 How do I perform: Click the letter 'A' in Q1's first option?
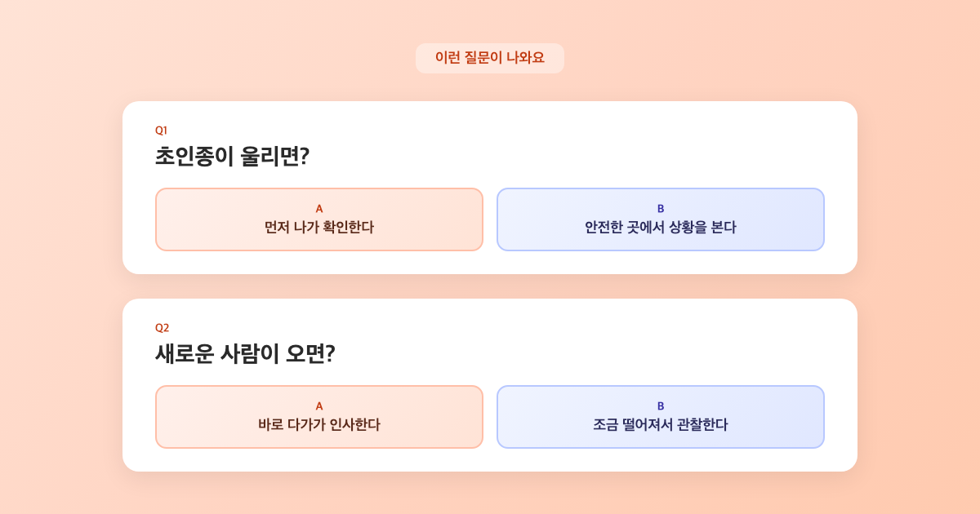[318, 208]
